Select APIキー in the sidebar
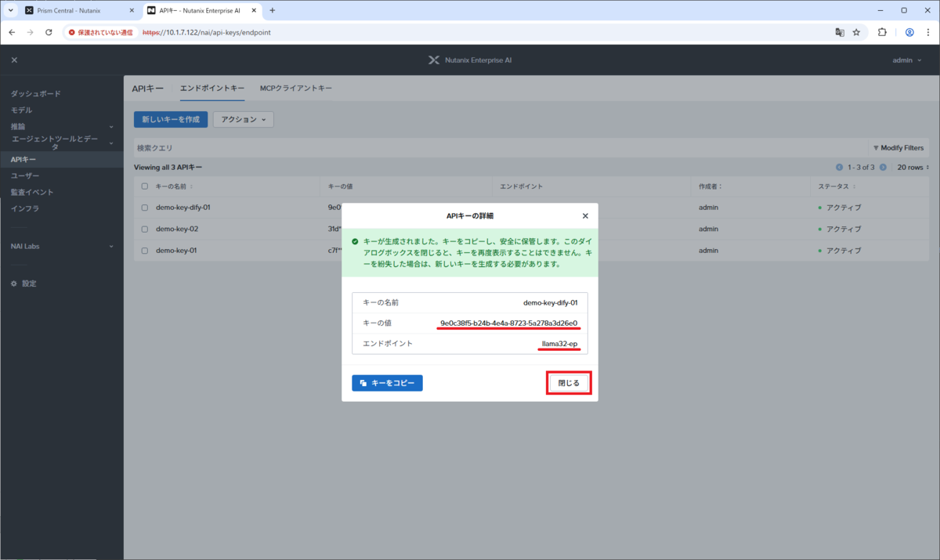This screenshot has width=940, height=560. (x=62, y=160)
